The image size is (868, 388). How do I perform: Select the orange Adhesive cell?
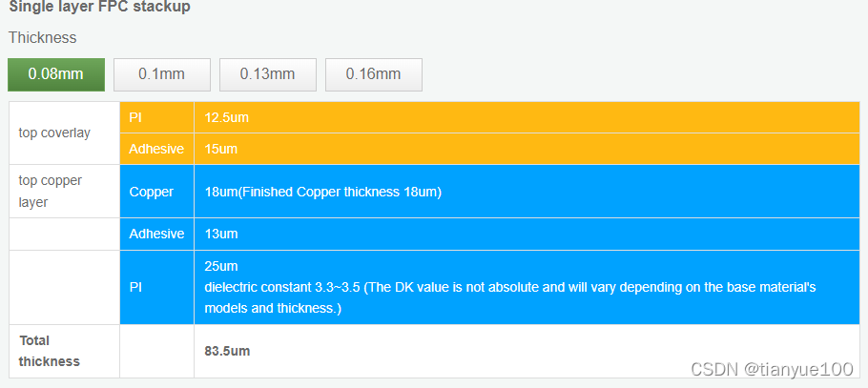pos(156,149)
